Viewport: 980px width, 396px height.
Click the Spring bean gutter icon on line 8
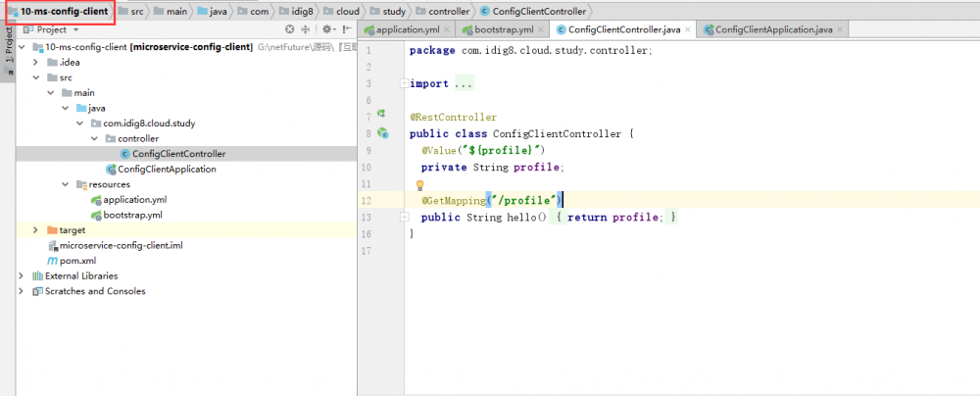pos(383,133)
